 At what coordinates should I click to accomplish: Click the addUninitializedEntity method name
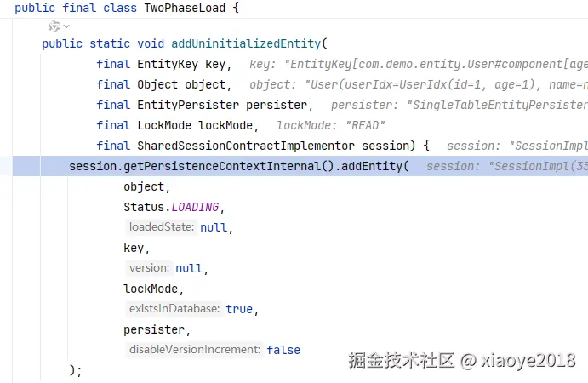coord(247,43)
